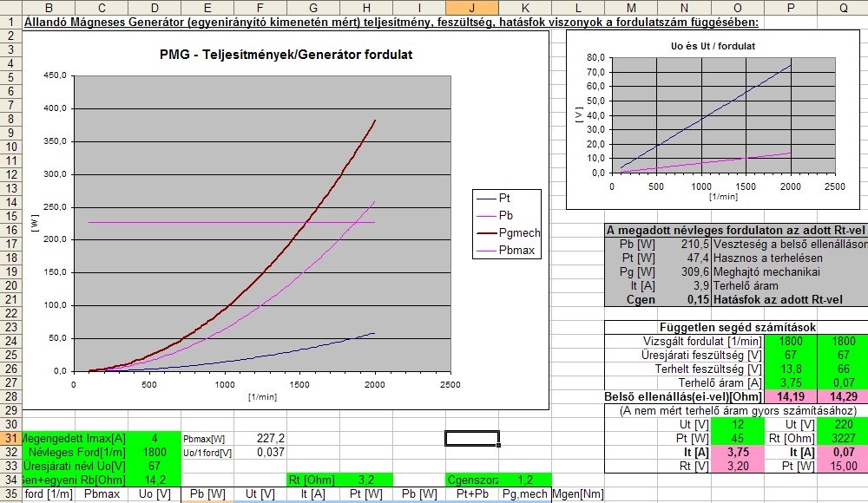868x503 pixels.
Task: Click green cell 12 next to Ut [V]
Action: coord(737,424)
